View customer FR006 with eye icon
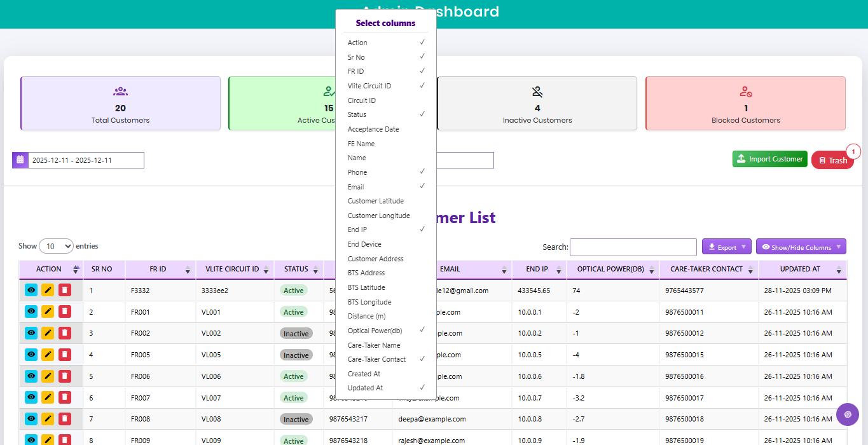The width and height of the screenshot is (868, 445). 31,376
